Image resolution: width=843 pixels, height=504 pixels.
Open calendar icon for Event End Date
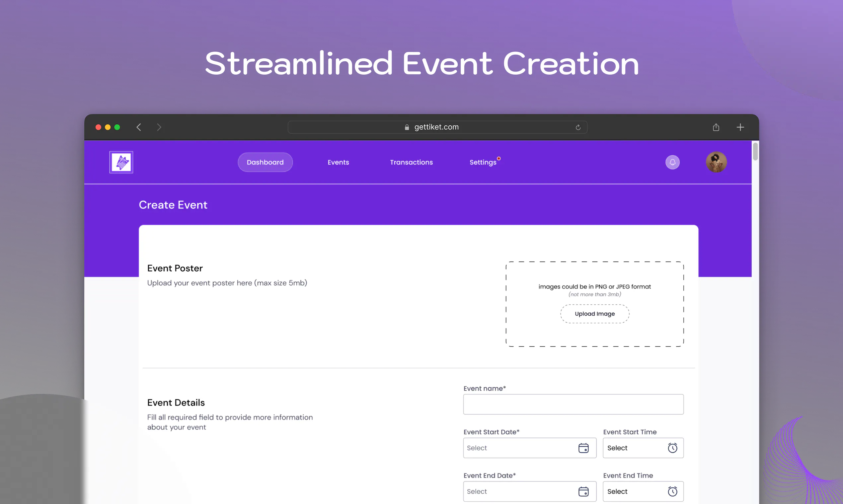click(x=583, y=491)
